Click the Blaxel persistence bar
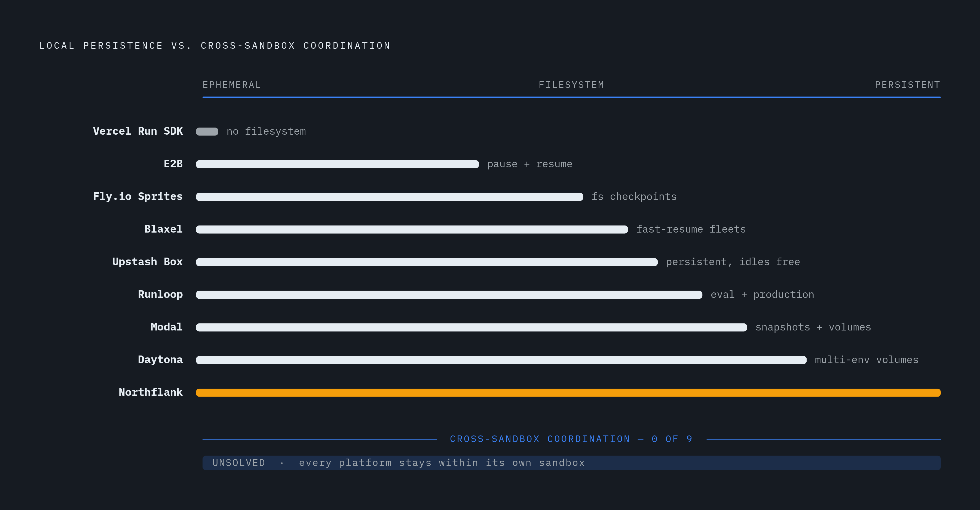Screen dimensions: 980x510 (412, 230)
